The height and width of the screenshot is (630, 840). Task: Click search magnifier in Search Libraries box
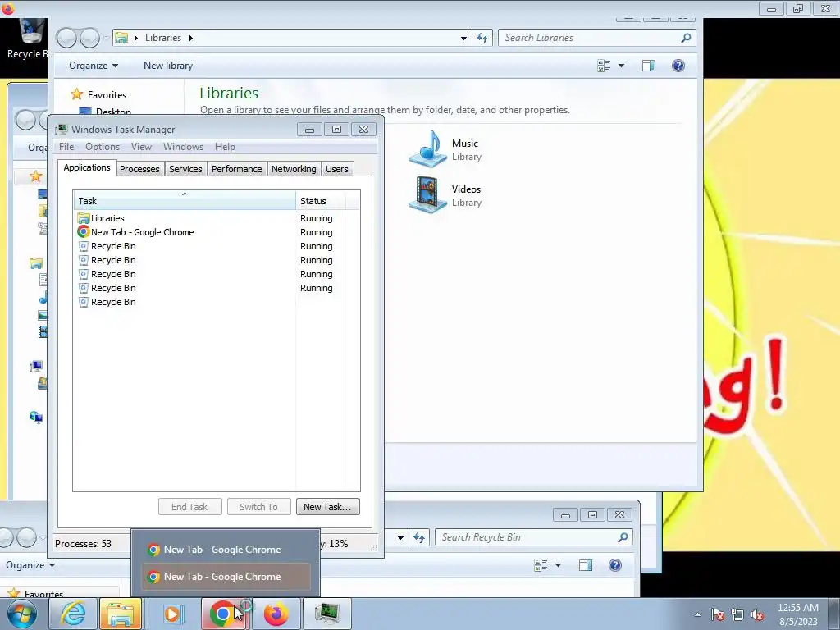tap(685, 38)
